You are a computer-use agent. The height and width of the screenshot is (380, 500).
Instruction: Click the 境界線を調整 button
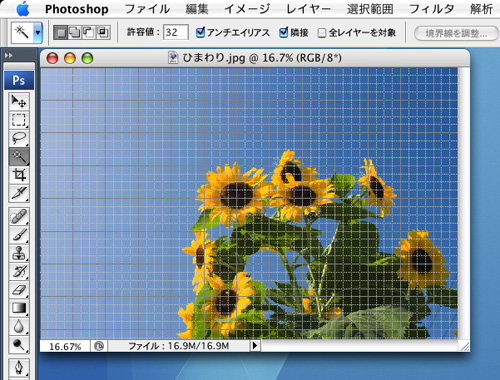tap(456, 33)
